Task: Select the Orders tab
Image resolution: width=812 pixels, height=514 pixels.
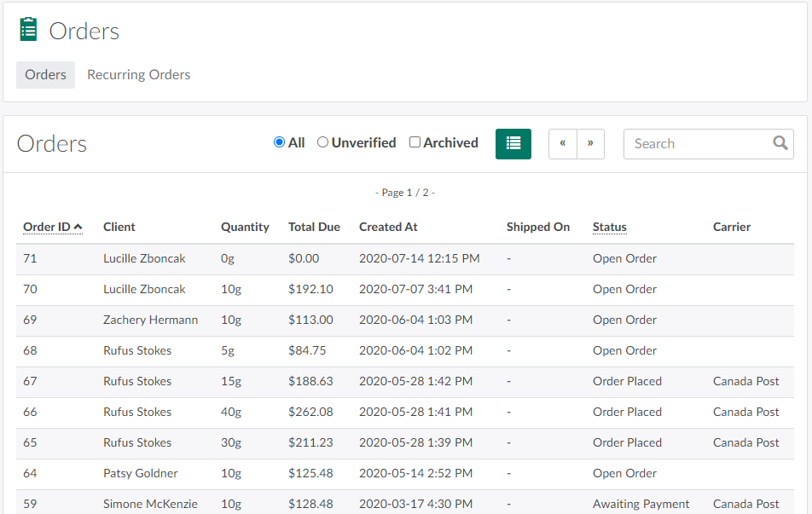Action: (45, 75)
